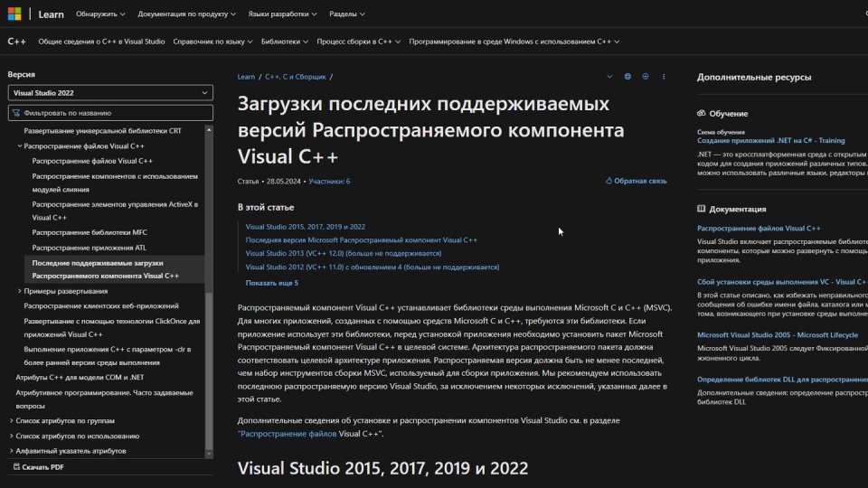The image size is (868, 488).
Task: Click the Microsoft logo
Action: 14,14
